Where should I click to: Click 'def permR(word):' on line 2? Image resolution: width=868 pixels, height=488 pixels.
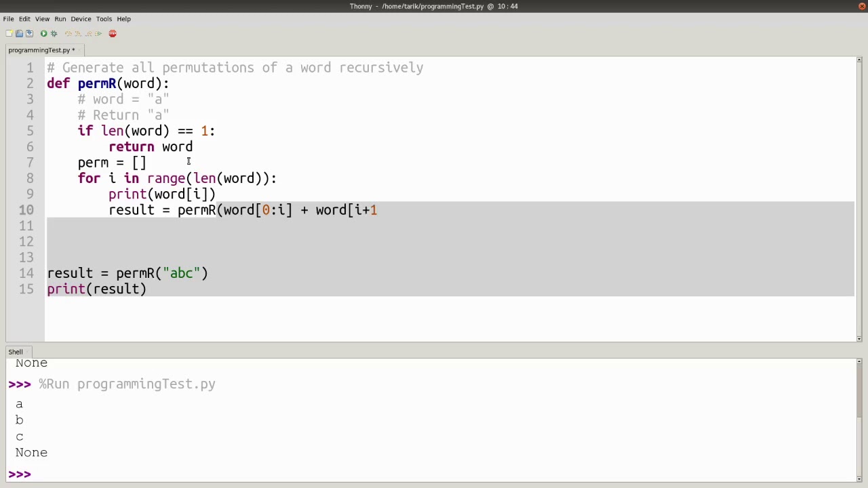[108, 83]
